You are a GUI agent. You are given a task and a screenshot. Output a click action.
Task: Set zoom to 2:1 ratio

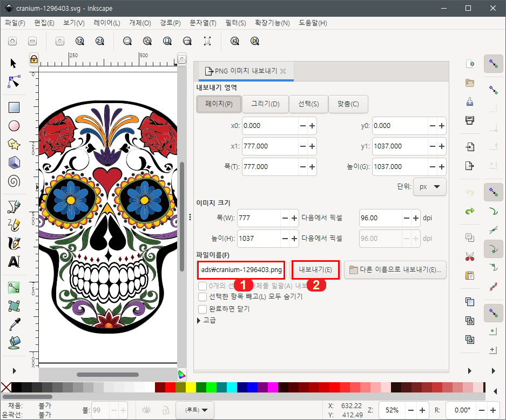coord(100,41)
